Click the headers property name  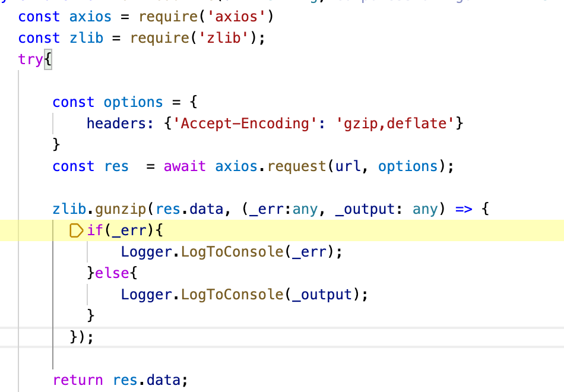(x=116, y=124)
